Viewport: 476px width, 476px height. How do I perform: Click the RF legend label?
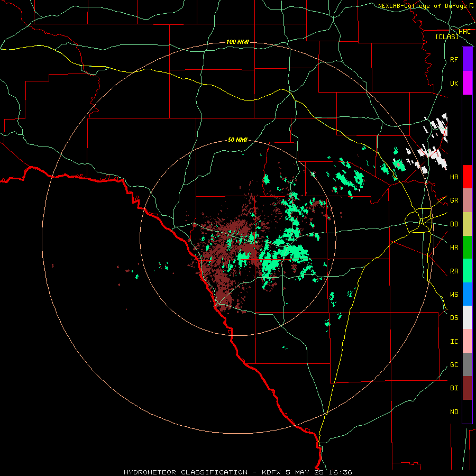(x=454, y=59)
